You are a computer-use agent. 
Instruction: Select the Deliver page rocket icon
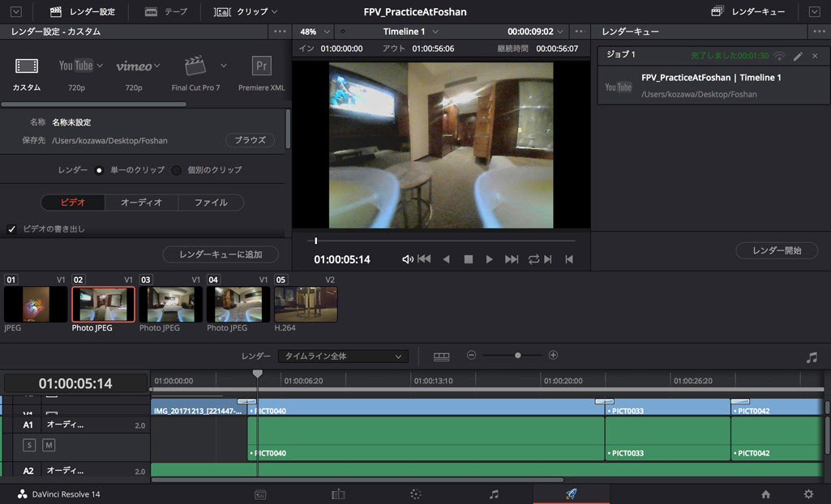click(x=571, y=493)
